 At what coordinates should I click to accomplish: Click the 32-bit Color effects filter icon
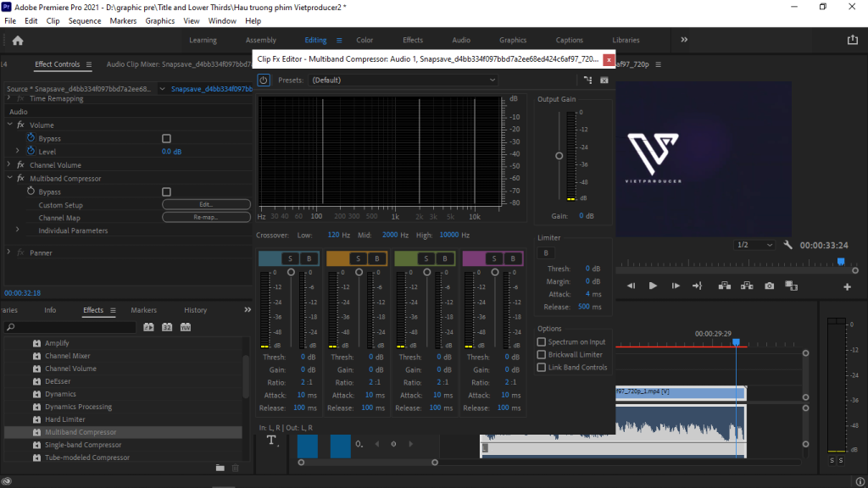pyautogui.click(x=167, y=327)
